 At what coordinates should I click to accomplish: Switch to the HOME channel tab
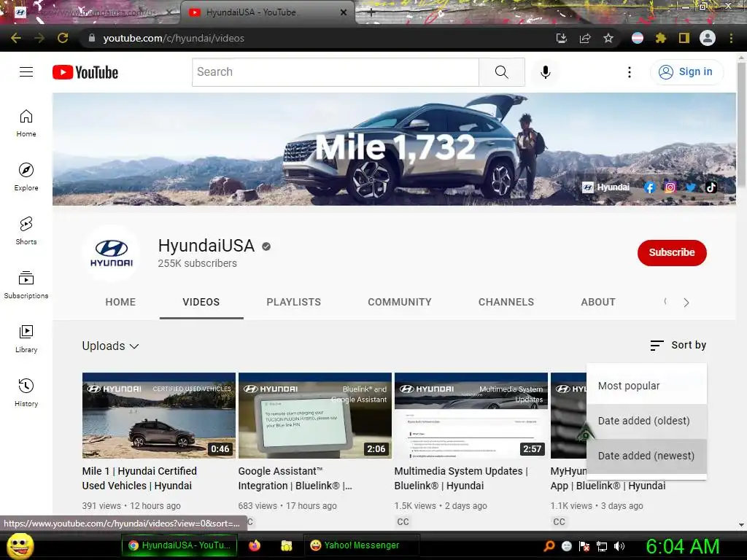(120, 302)
